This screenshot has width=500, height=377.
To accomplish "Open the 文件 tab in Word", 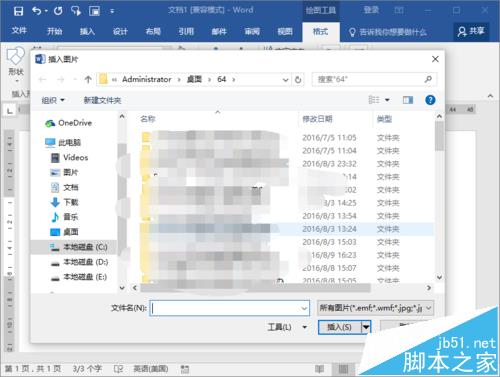I will 19,31.
